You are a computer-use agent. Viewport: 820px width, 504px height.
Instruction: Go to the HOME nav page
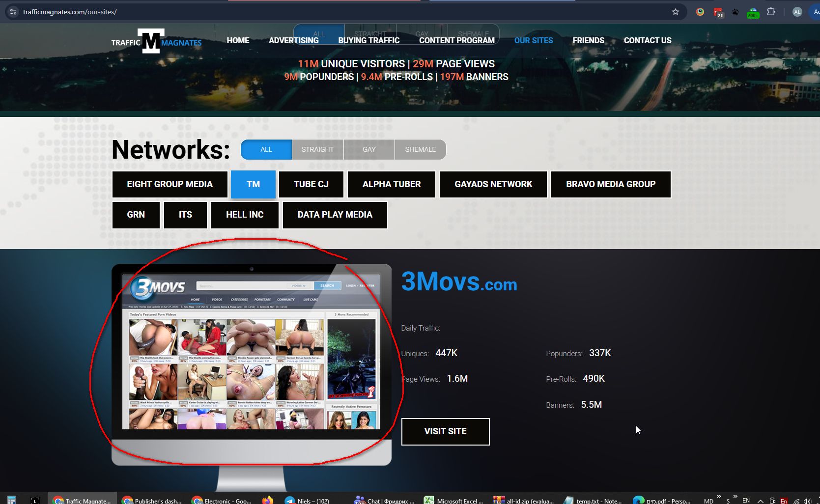[x=238, y=40]
